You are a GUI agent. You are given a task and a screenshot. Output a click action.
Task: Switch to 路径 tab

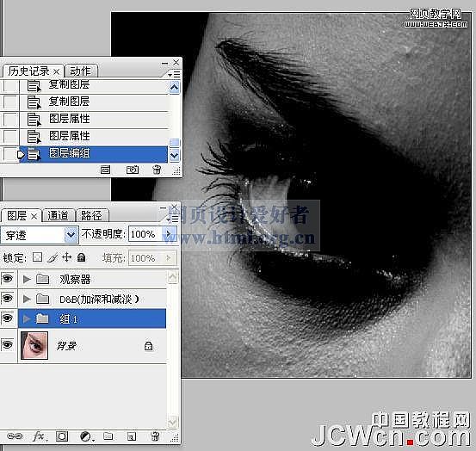click(91, 216)
